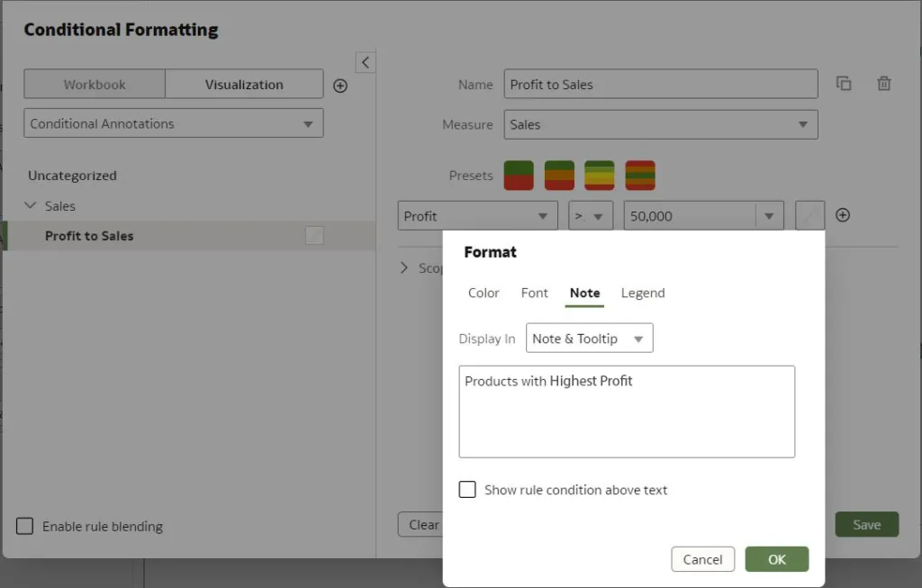
Task: Select the three-band green orange red preset
Action: [x=559, y=176]
